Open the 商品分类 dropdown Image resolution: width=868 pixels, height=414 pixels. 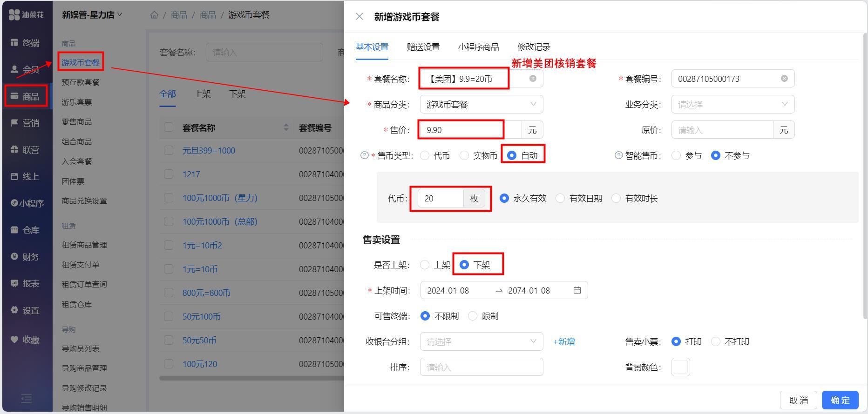click(x=481, y=104)
